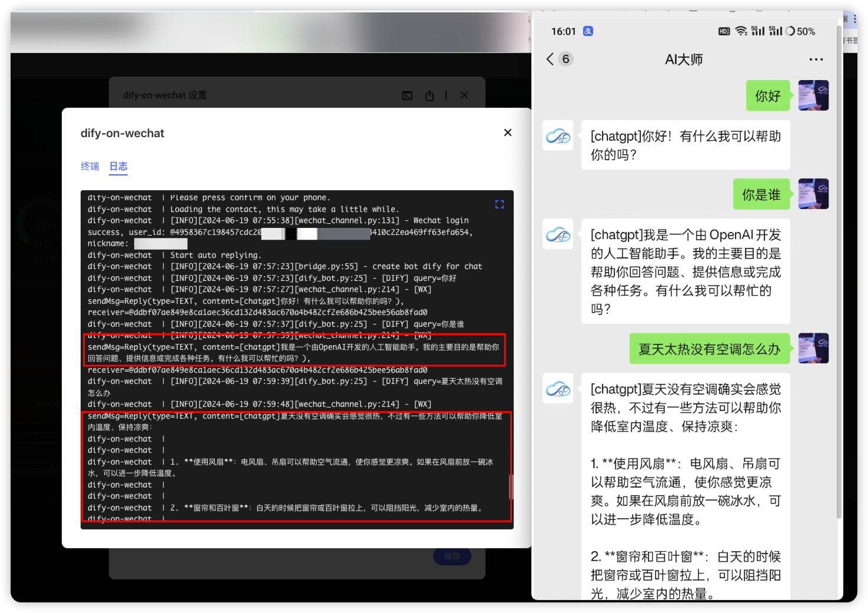Click the 保存 button
This screenshot has height=613, width=868.
point(452,556)
